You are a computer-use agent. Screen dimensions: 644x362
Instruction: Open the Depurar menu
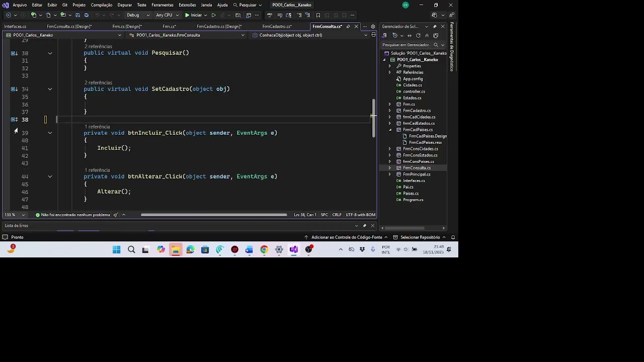125,5
